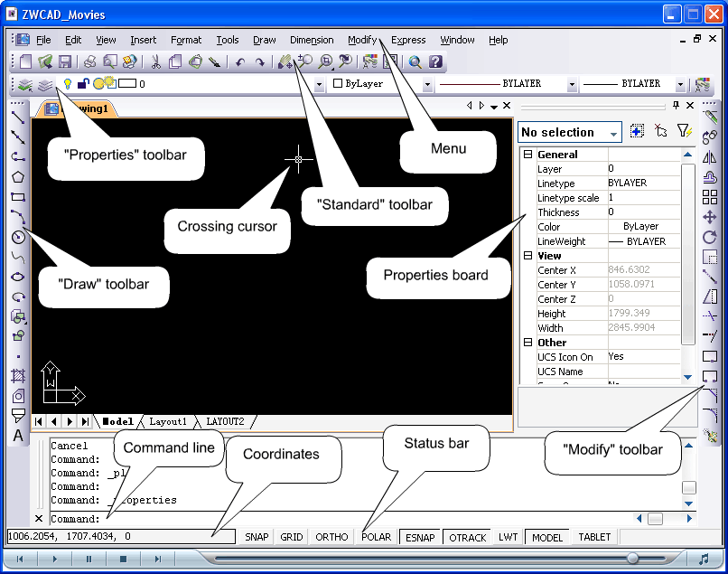Toggle OTRACK in the status bar
This screenshot has width=728, height=574.
[x=467, y=537]
